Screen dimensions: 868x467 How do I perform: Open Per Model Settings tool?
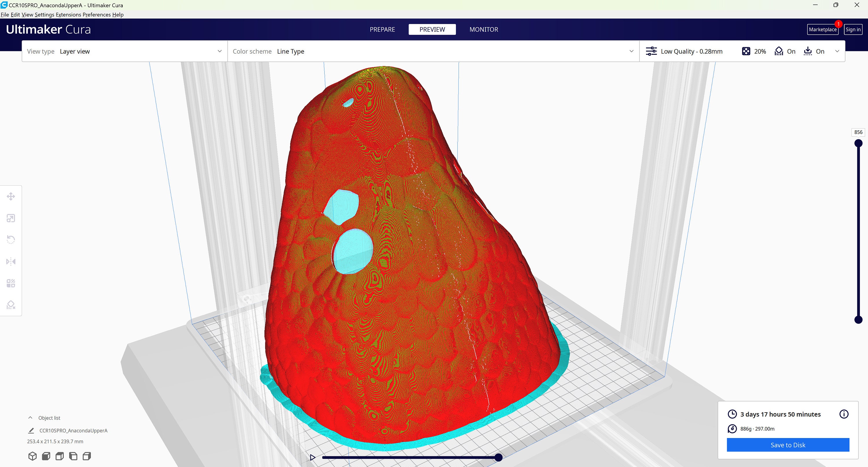click(x=11, y=283)
